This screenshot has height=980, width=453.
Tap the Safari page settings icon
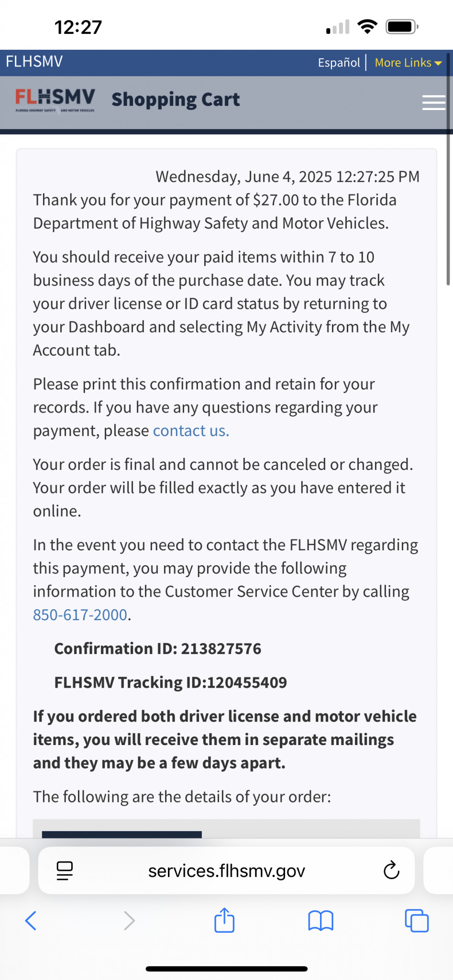point(65,870)
